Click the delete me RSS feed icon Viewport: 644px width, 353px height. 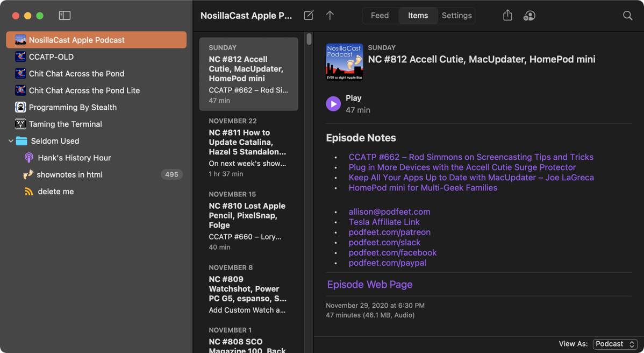[x=29, y=192]
